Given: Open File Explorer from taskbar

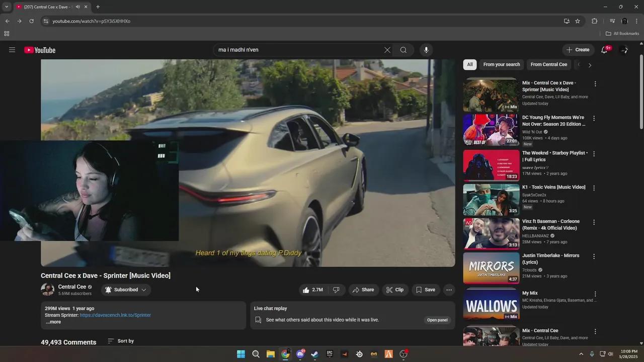Looking at the screenshot, I should 271,354.
